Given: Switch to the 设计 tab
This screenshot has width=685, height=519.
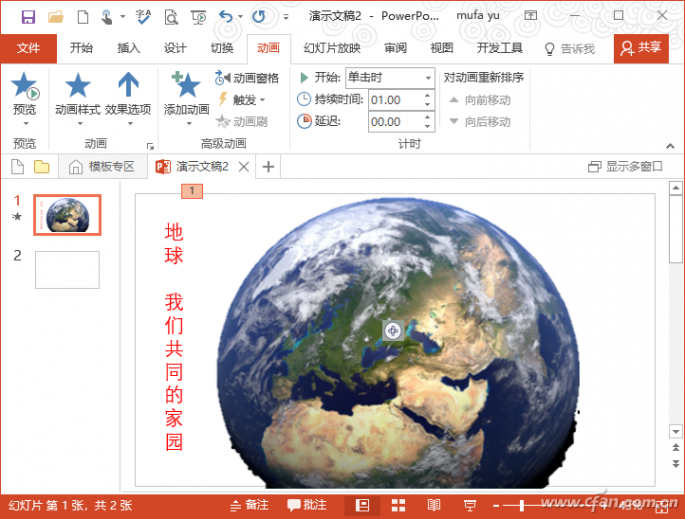Looking at the screenshot, I should click(175, 48).
